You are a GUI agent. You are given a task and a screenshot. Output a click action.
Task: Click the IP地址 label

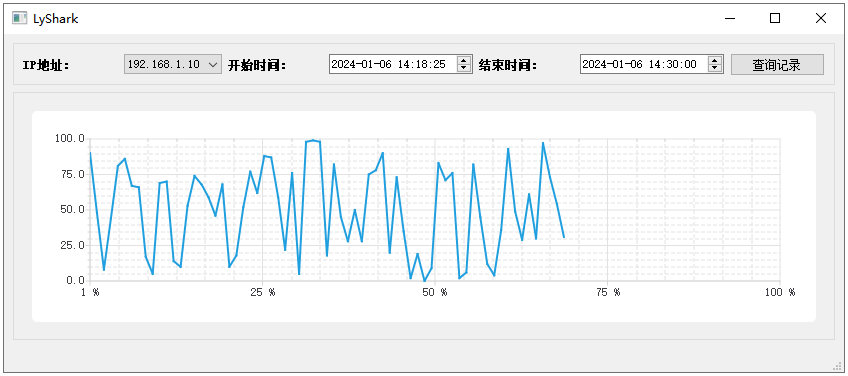click(46, 66)
